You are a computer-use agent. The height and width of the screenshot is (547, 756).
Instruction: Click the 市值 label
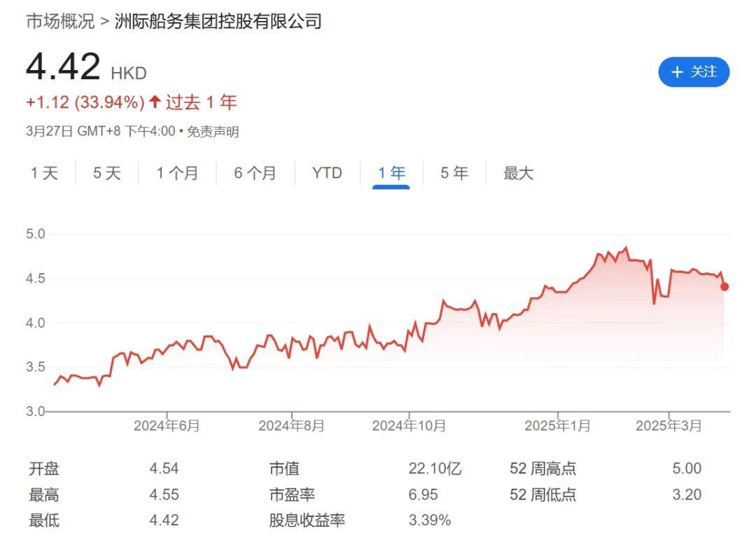click(284, 469)
